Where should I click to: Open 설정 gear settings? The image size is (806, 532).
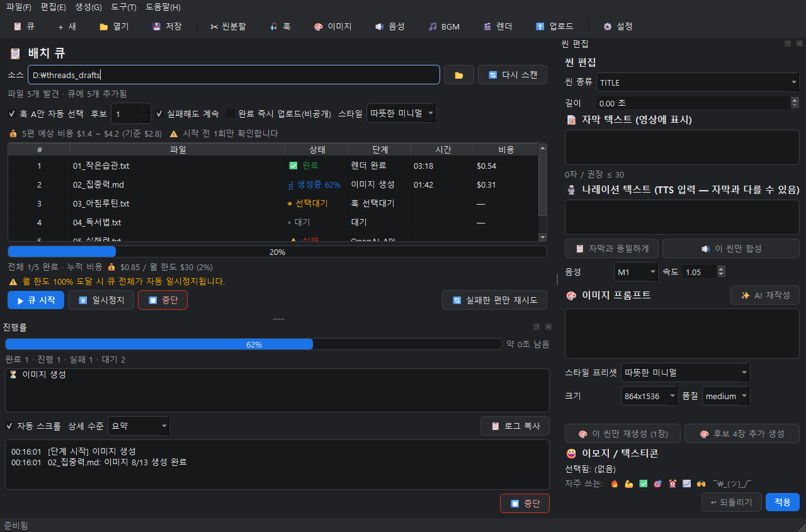pos(618,26)
